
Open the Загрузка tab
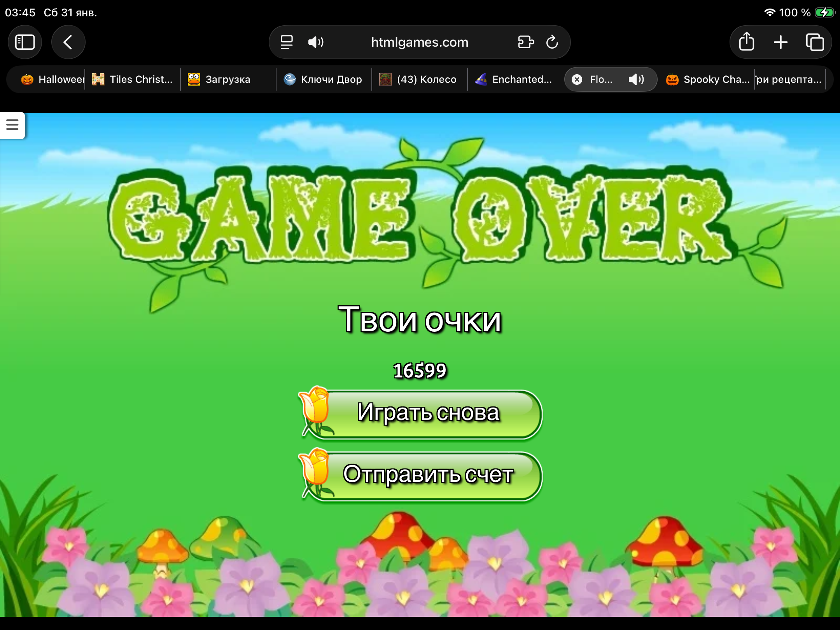point(227,79)
